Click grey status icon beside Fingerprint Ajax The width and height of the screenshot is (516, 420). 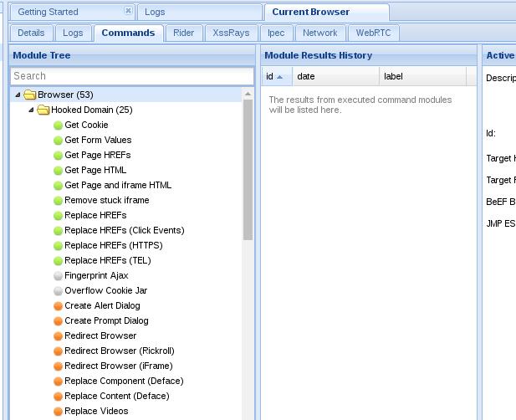[x=58, y=276]
